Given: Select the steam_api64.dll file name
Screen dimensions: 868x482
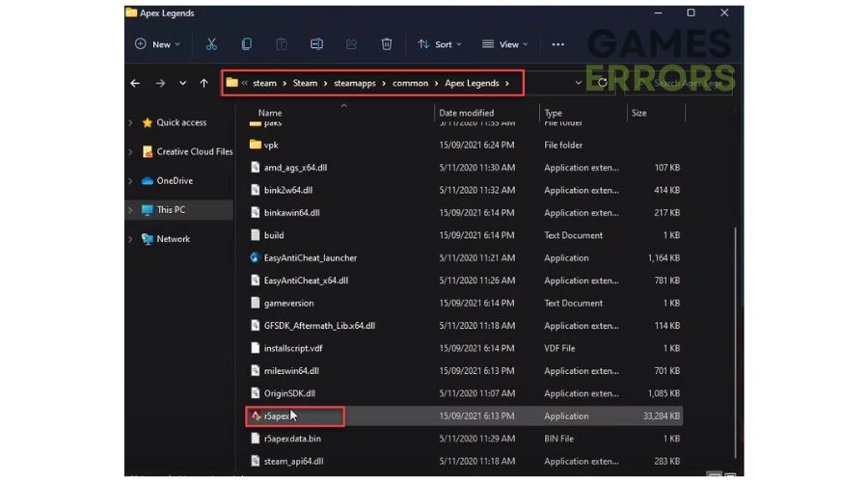Looking at the screenshot, I should pyautogui.click(x=293, y=461).
